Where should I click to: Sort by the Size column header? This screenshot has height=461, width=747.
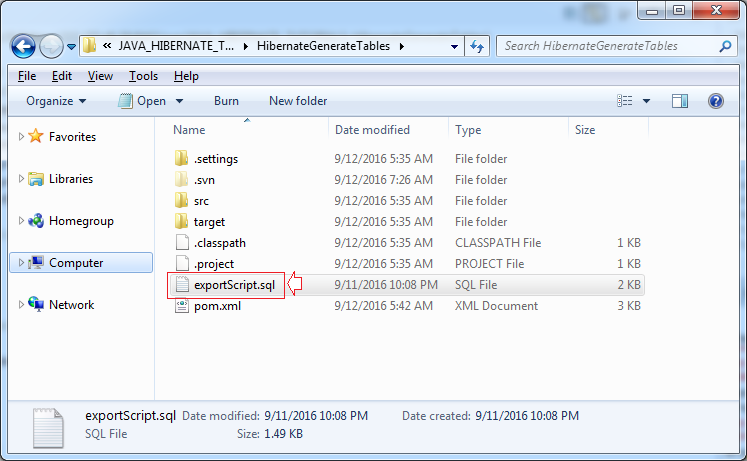coord(585,130)
